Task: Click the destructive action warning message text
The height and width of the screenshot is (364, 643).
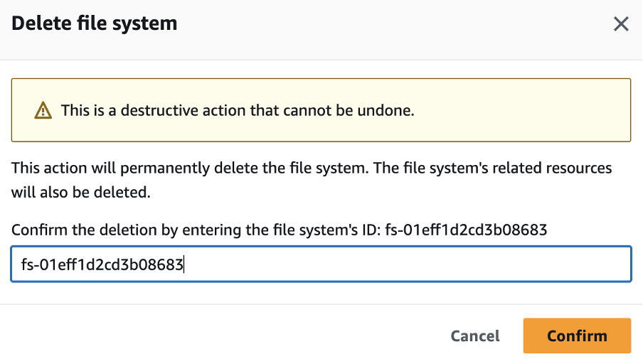Action: click(x=238, y=110)
